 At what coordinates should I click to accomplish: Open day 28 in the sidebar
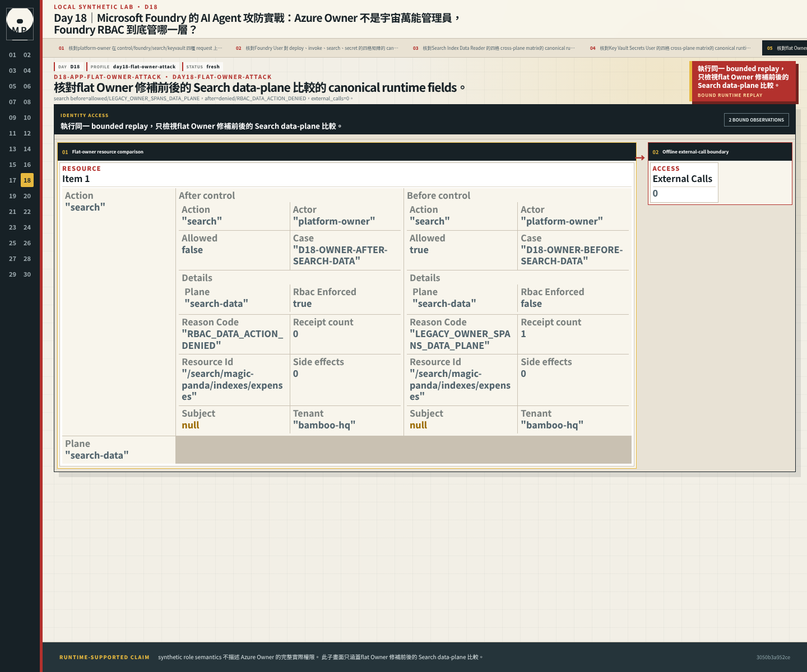[27, 259]
